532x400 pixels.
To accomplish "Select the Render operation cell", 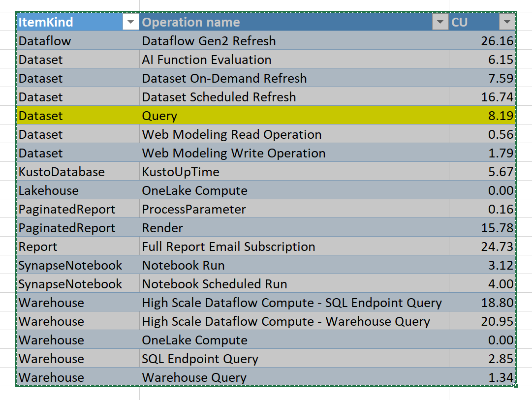I will [x=162, y=228].
